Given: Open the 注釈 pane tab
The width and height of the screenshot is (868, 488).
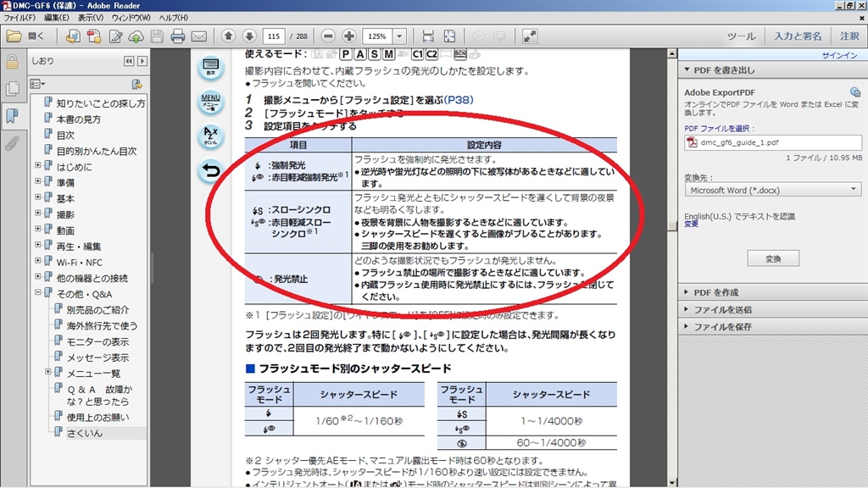Looking at the screenshot, I should click(x=849, y=36).
